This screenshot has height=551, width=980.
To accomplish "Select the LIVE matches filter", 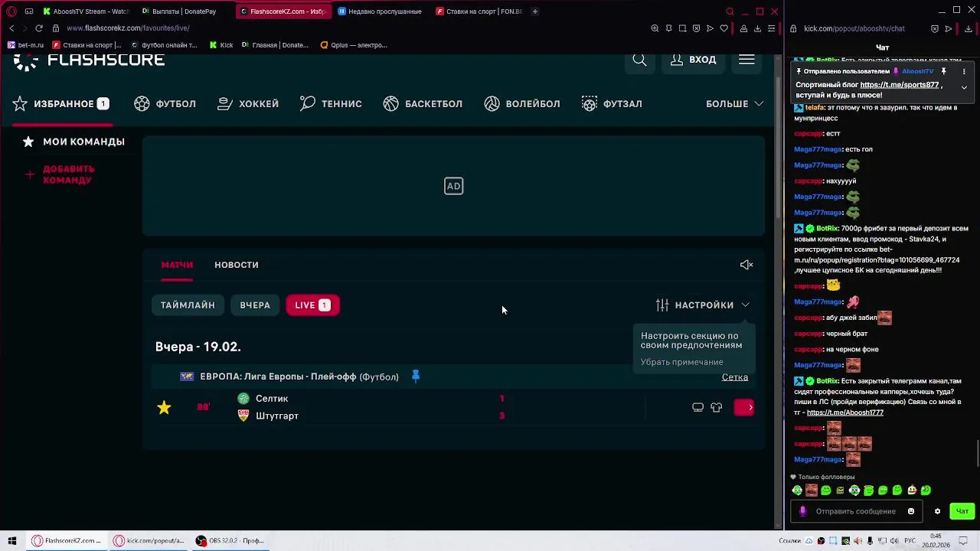I will 312,305.
